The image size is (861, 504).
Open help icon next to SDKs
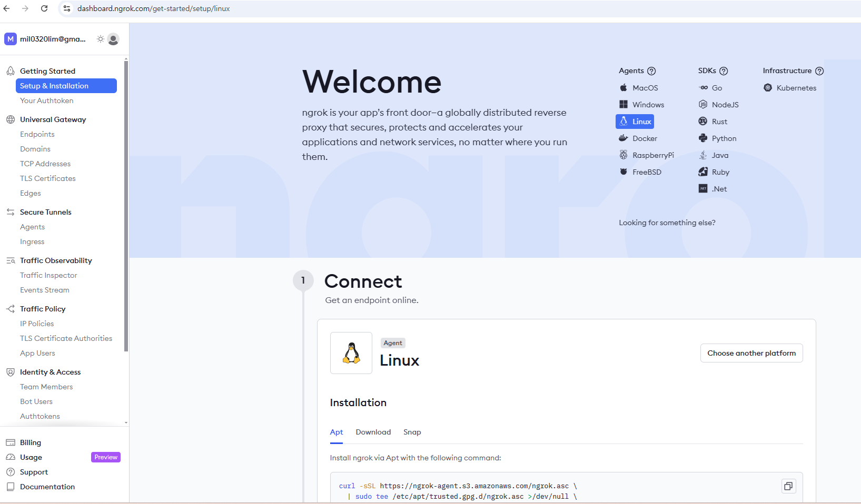[724, 71]
